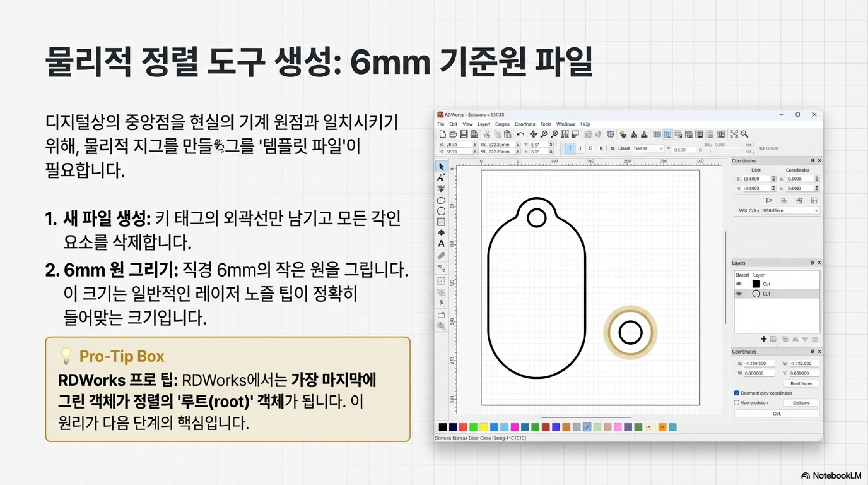Open the Tools menu
Screen dimensions: 868x485
546,124
